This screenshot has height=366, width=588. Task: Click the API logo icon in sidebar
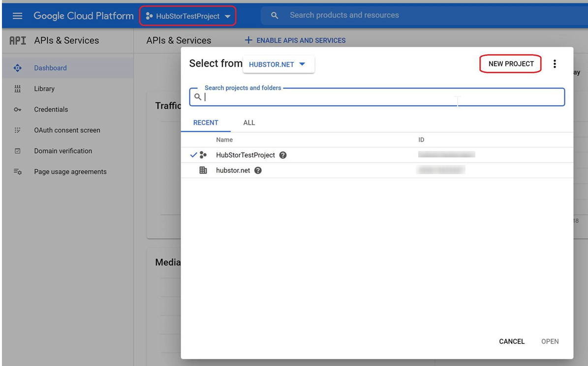(x=18, y=40)
